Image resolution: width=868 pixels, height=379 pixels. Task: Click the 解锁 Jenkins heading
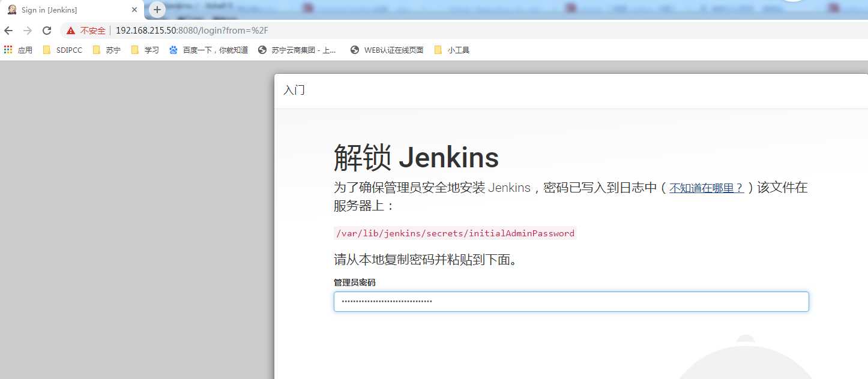click(x=416, y=158)
